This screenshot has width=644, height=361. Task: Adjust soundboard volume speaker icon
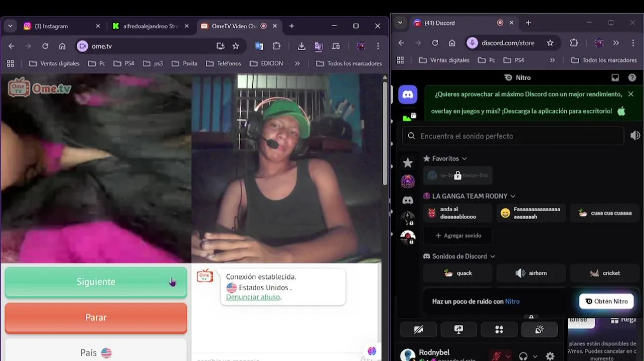(635, 136)
